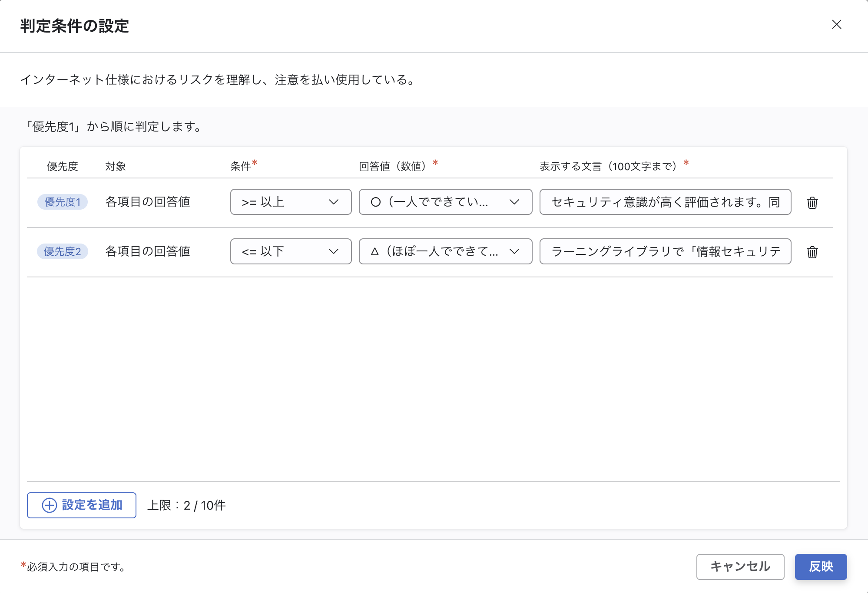Click the セキュリティ意識が高く評価されます text field
The height and width of the screenshot is (593, 868).
point(665,202)
